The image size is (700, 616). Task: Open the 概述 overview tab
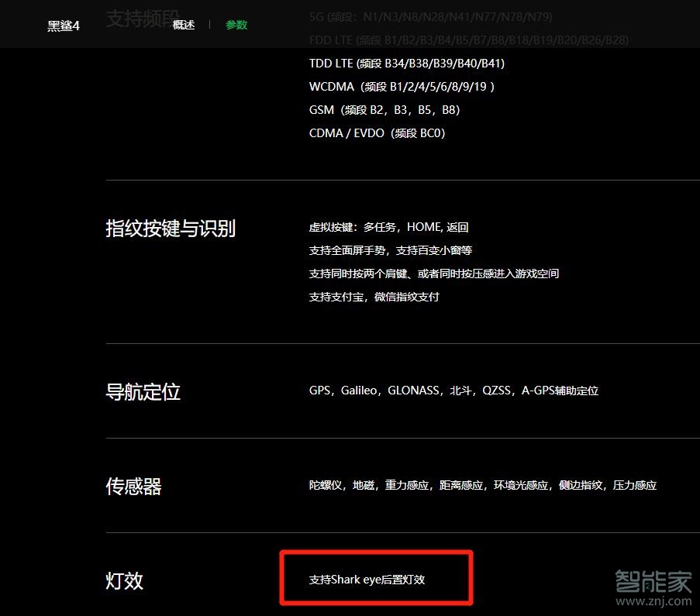[x=184, y=25]
